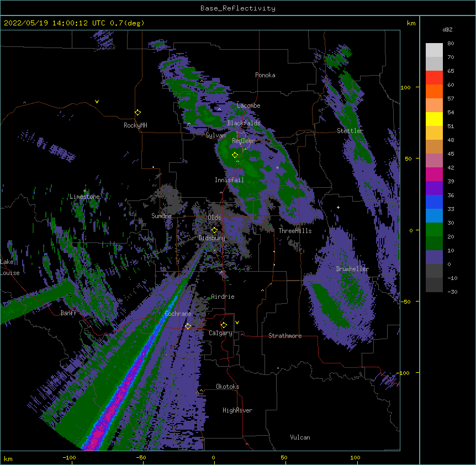Click the yellow V marker northeast of Calgary

tap(237, 323)
